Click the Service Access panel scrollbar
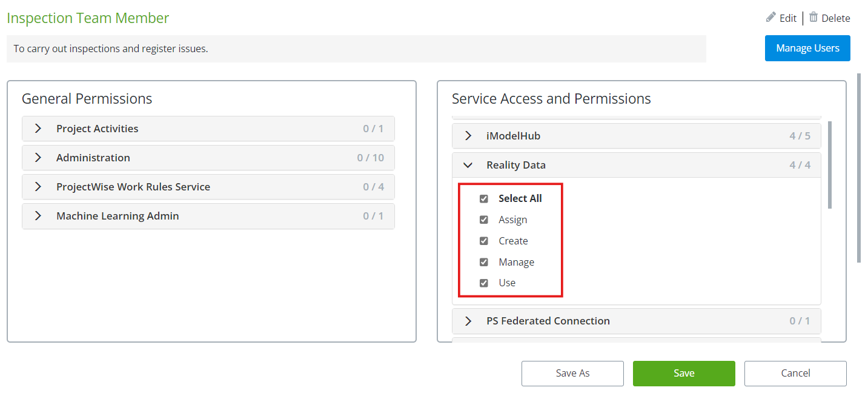Image resolution: width=868 pixels, height=393 pixels. point(830,165)
